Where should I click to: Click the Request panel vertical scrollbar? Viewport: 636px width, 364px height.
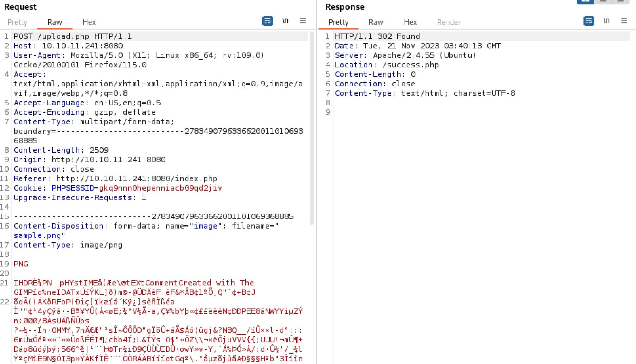tap(311, 129)
